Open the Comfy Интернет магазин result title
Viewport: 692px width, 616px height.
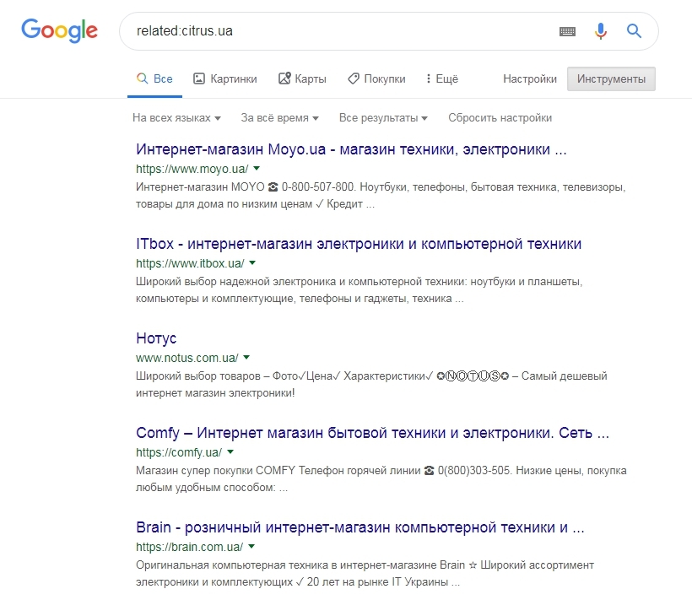(372, 432)
